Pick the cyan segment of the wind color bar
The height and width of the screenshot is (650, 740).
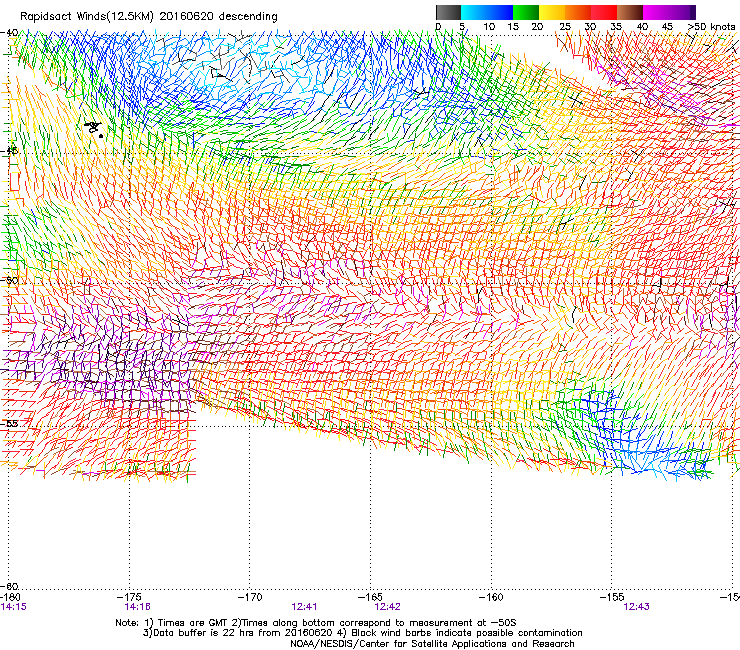pyautogui.click(x=473, y=12)
